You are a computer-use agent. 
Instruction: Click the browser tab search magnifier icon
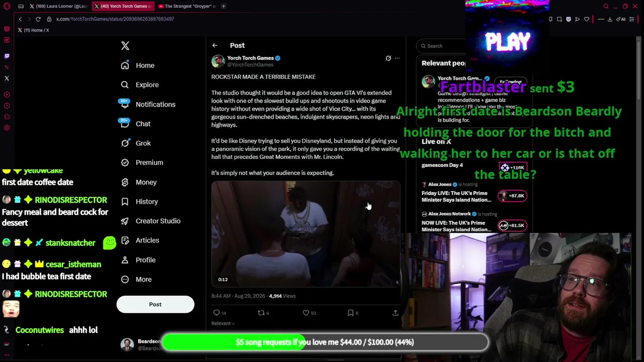click(606, 6)
